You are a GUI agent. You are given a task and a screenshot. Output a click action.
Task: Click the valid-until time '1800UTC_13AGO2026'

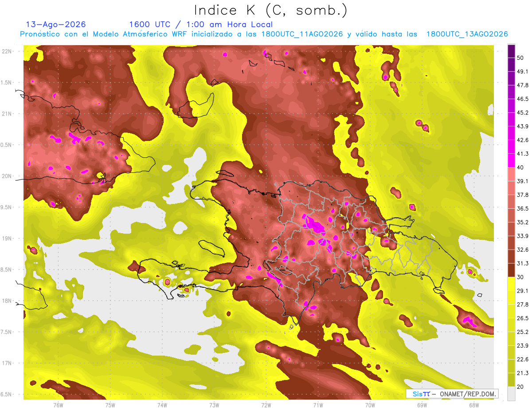467,34
